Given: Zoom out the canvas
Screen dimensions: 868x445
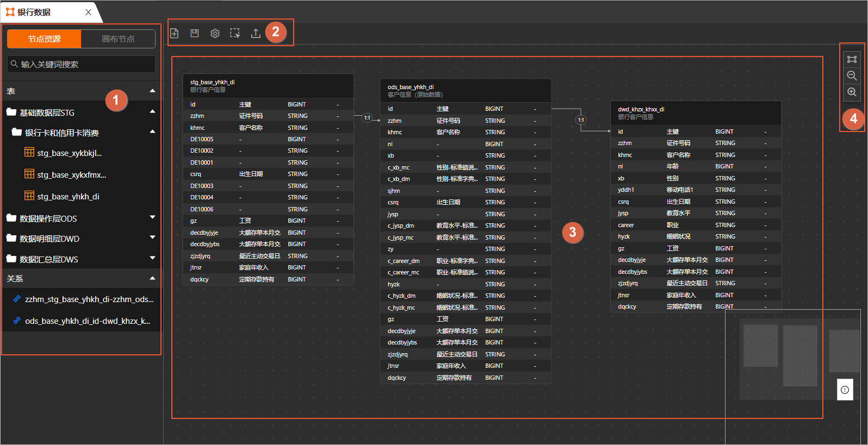Looking at the screenshot, I should pos(852,76).
